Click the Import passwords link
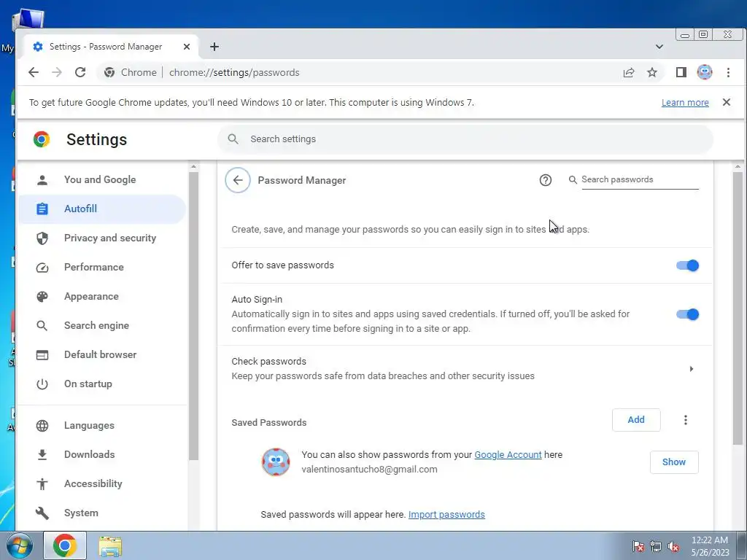 446,515
